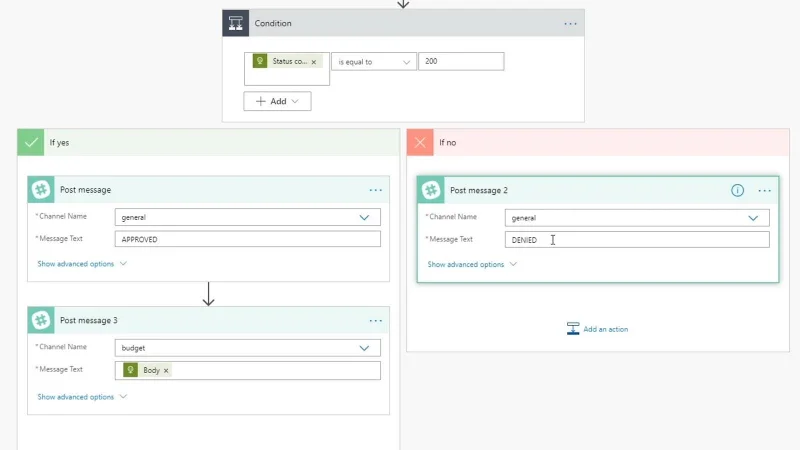
Task: Show advanced options in Post message 2
Action: [472, 264]
